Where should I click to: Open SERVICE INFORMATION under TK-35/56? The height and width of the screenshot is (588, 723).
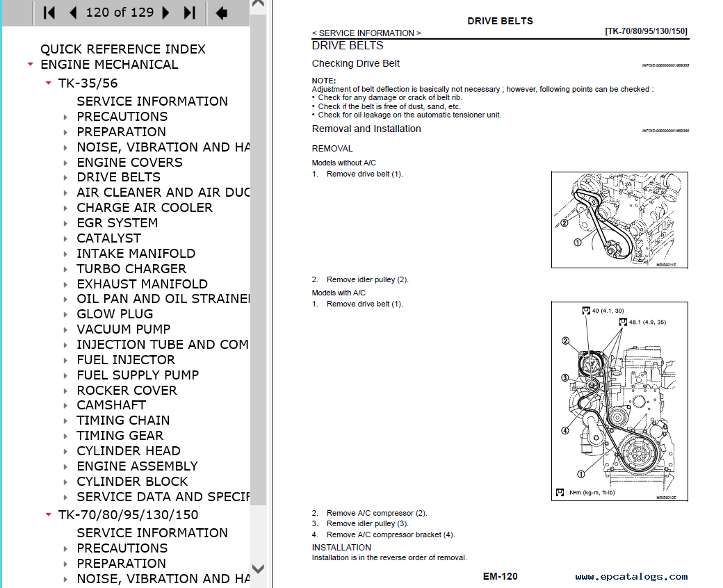(x=152, y=101)
